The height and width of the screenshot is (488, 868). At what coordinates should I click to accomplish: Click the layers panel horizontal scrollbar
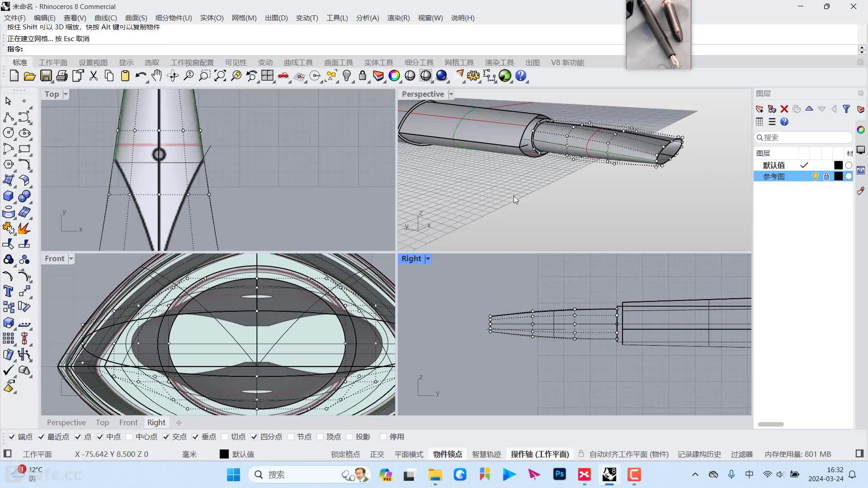tap(771, 424)
